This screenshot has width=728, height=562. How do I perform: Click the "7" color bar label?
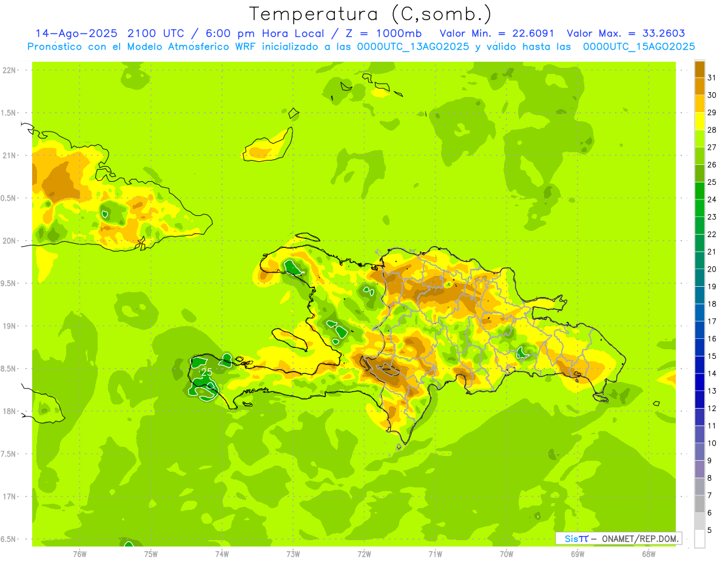tap(710, 495)
